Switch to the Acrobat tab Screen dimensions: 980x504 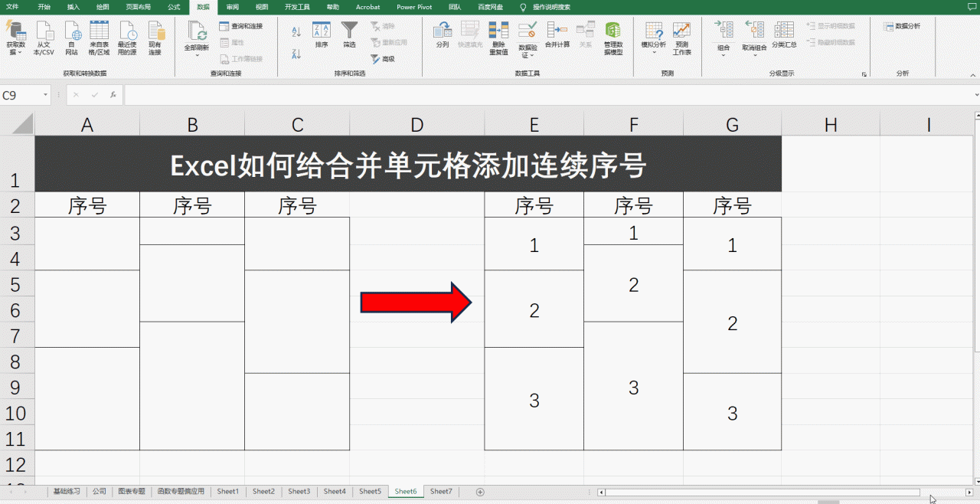pyautogui.click(x=368, y=7)
